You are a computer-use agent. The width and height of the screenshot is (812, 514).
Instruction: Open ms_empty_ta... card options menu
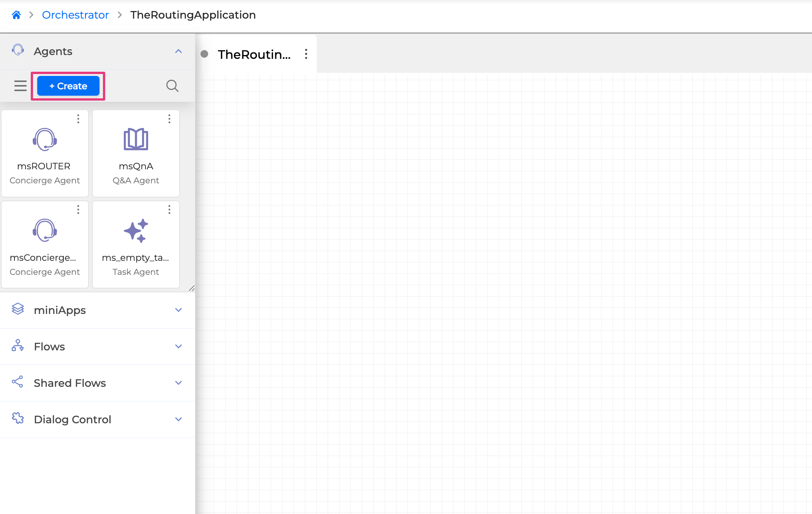(x=169, y=210)
